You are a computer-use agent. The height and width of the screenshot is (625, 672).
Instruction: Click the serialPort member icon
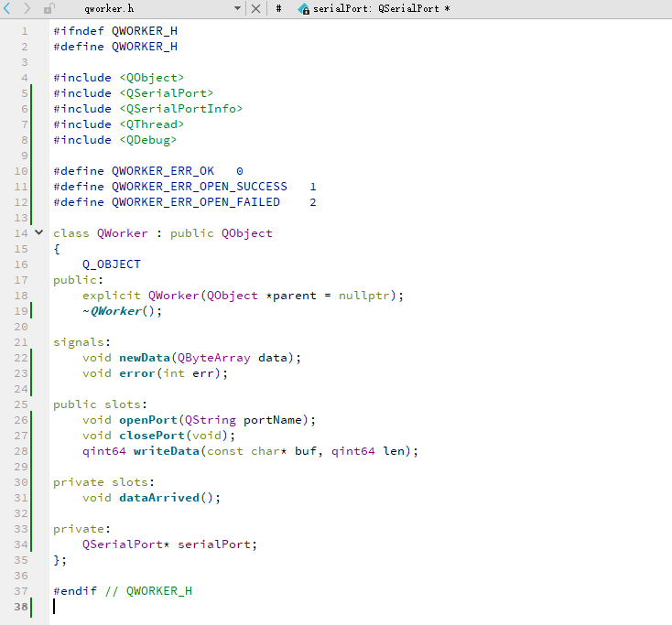[304, 8]
